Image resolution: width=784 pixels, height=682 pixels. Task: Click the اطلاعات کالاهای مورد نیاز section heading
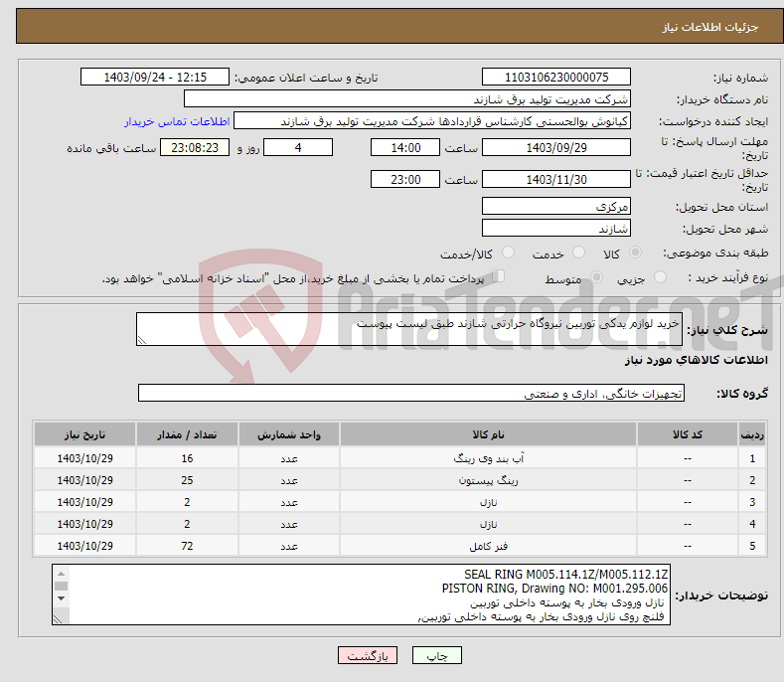click(x=696, y=360)
